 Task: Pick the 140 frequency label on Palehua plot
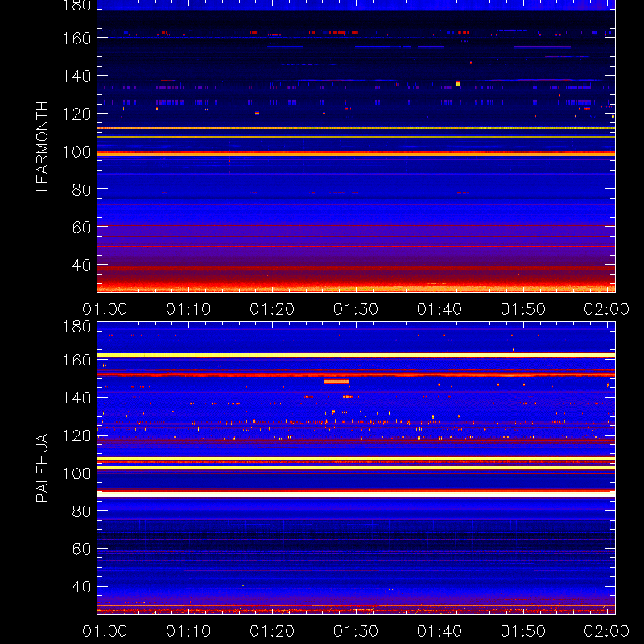tap(76, 398)
